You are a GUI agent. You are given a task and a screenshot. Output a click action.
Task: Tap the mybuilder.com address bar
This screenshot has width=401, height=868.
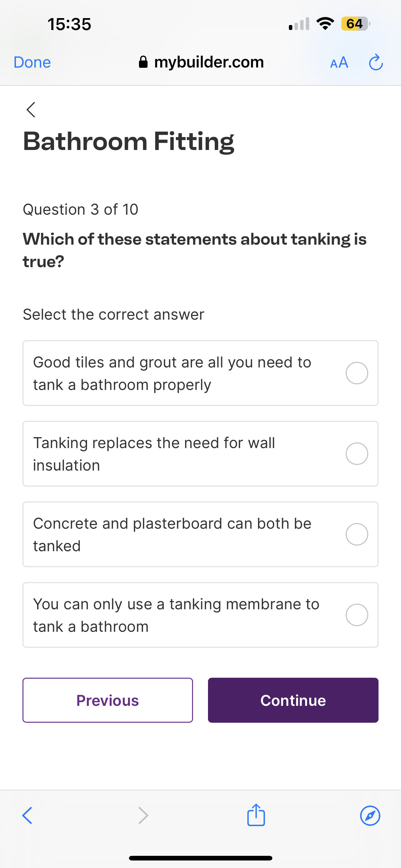tap(209, 62)
